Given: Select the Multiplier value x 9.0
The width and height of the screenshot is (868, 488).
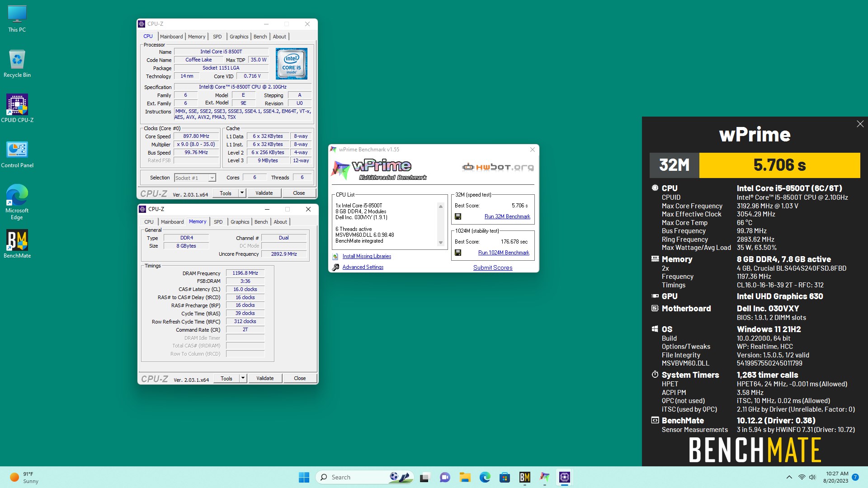Looking at the screenshot, I should 196,145.
